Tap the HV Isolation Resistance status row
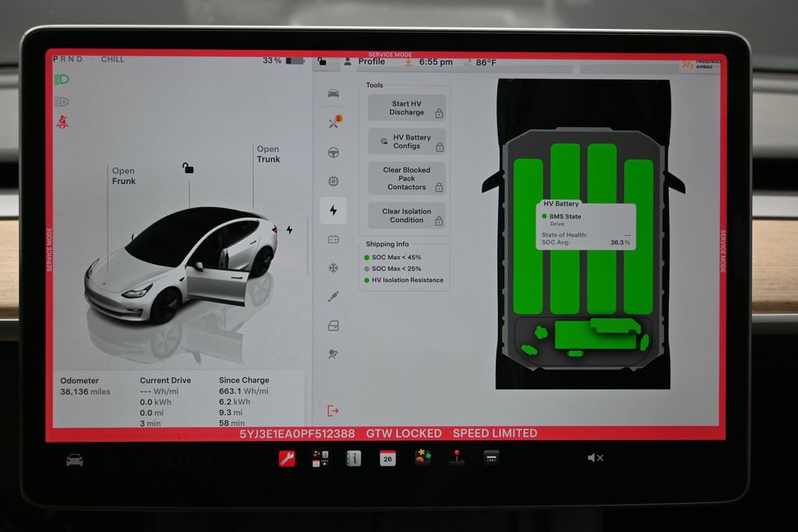 tap(404, 280)
